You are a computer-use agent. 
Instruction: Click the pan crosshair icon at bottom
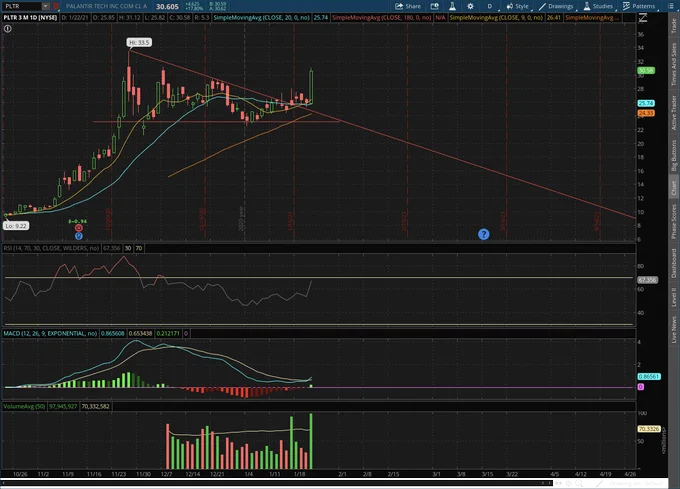(x=569, y=483)
